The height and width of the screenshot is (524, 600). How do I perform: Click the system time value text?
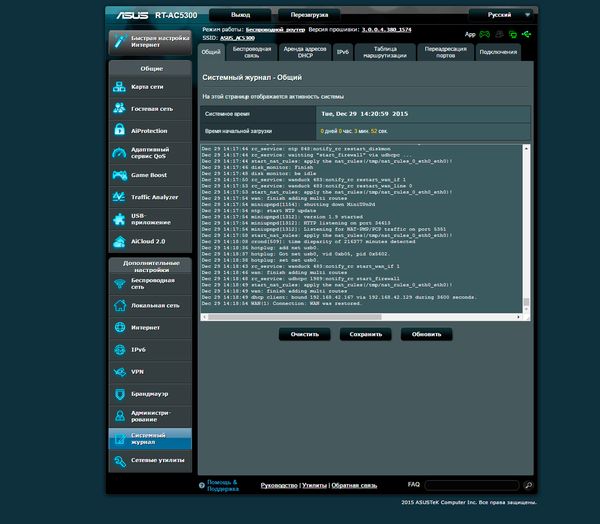click(x=365, y=114)
